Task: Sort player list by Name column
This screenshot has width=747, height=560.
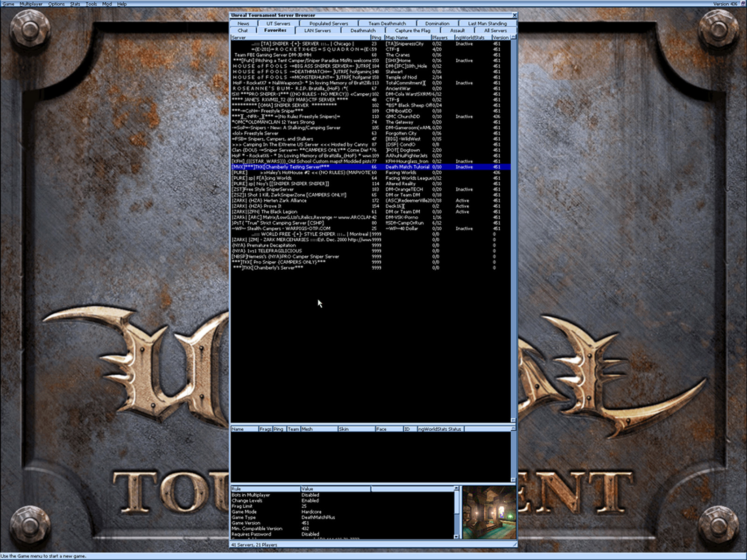Action: pyautogui.click(x=245, y=429)
